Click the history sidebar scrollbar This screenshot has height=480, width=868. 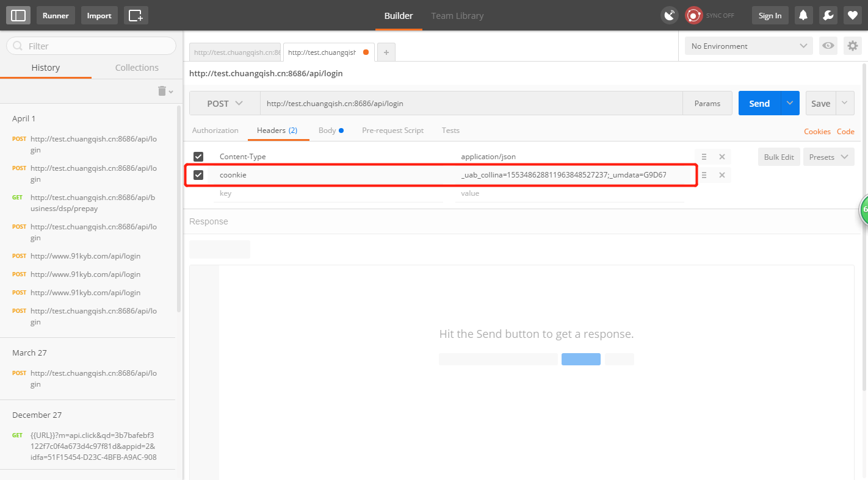coord(179,207)
